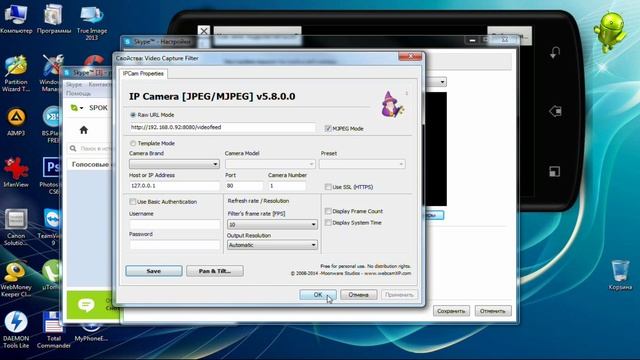Click the wizard mascot image
This screenshot has width=640, height=360.
click(x=392, y=104)
